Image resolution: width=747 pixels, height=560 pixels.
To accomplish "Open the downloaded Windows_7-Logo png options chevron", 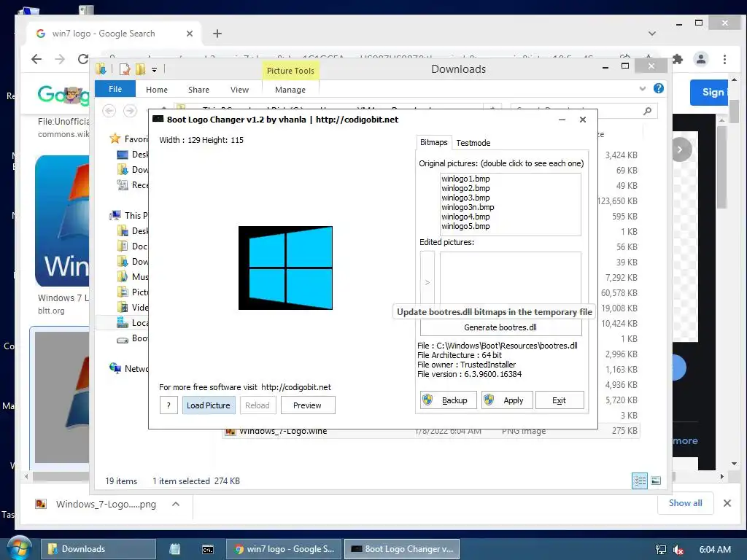I will click(x=176, y=504).
